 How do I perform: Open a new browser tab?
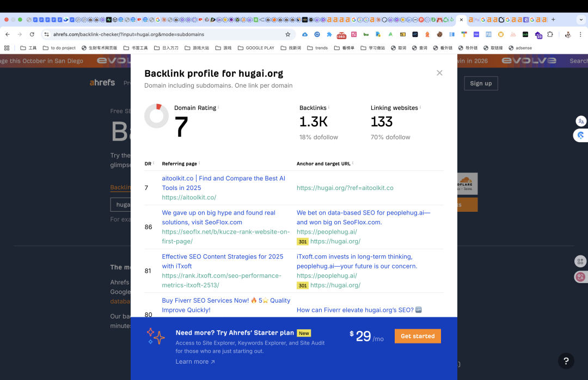click(x=553, y=20)
